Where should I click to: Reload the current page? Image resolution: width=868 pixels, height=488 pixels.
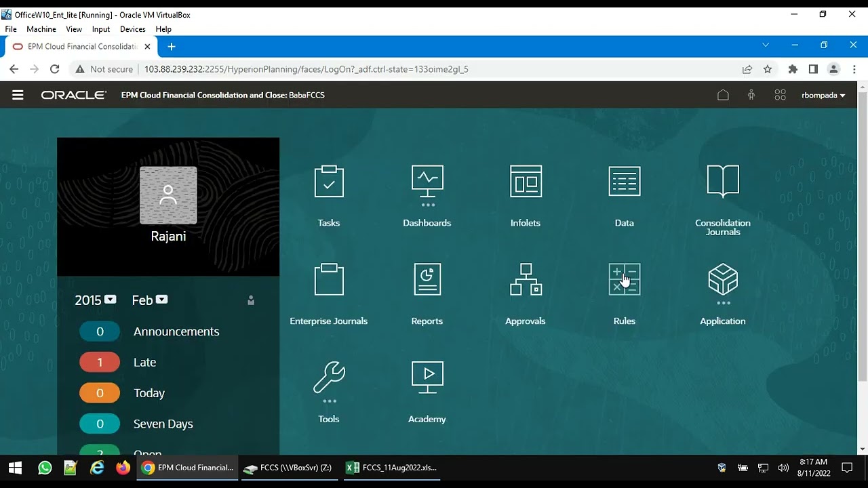click(55, 69)
